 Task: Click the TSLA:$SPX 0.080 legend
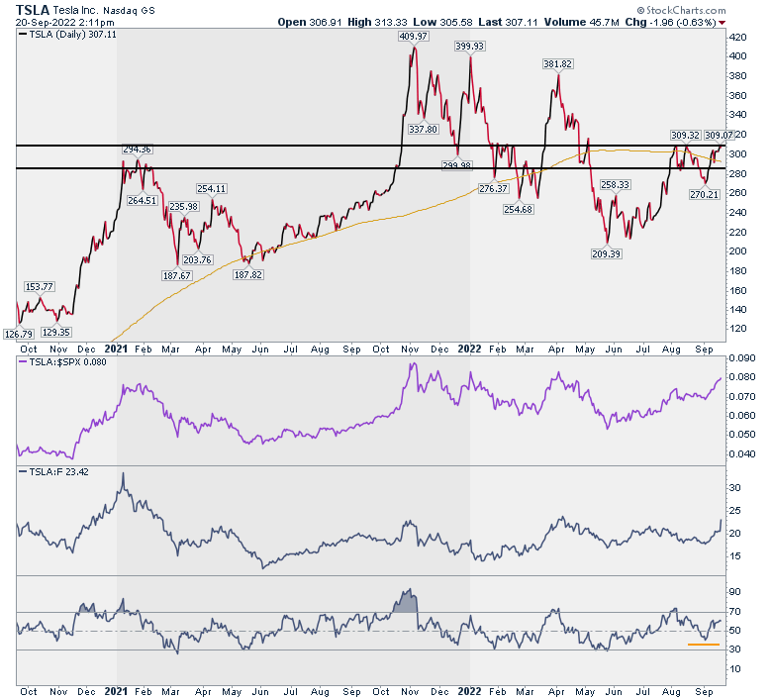coord(62,362)
